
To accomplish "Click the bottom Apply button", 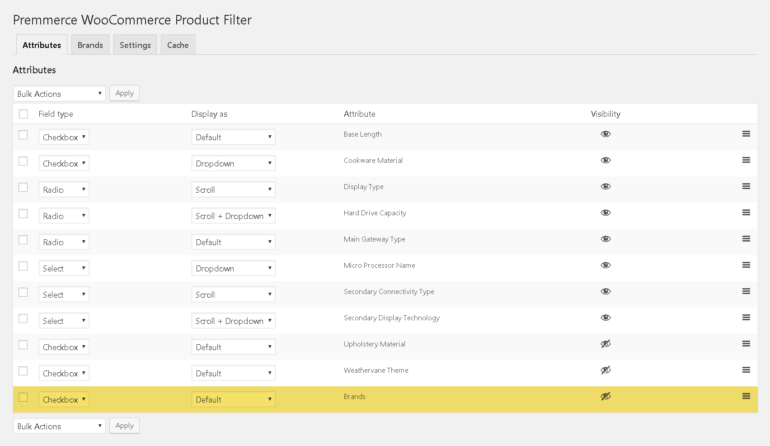I will pyautogui.click(x=124, y=425).
